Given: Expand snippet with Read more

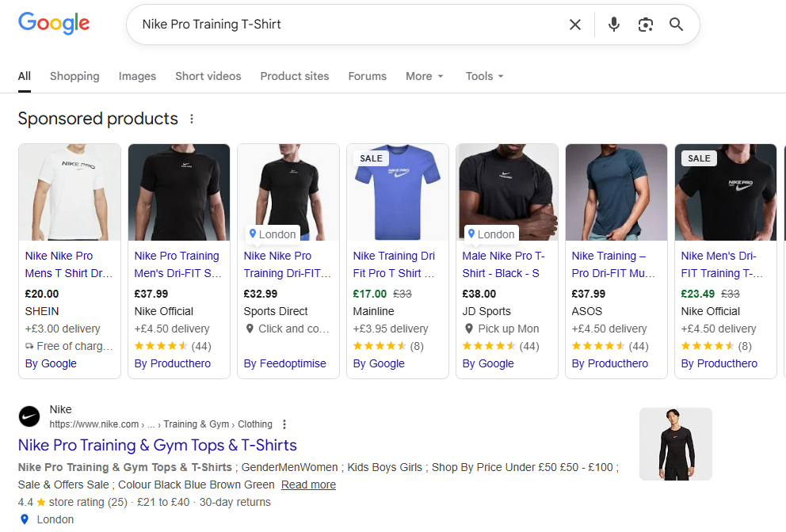Looking at the screenshot, I should coord(308,484).
